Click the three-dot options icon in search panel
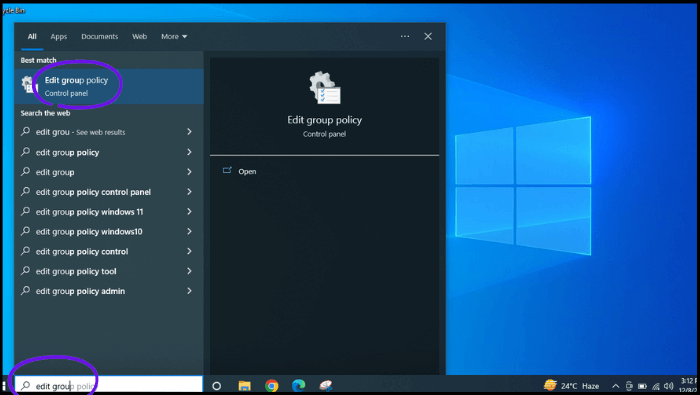Viewport: 700px width, 395px height. [405, 36]
